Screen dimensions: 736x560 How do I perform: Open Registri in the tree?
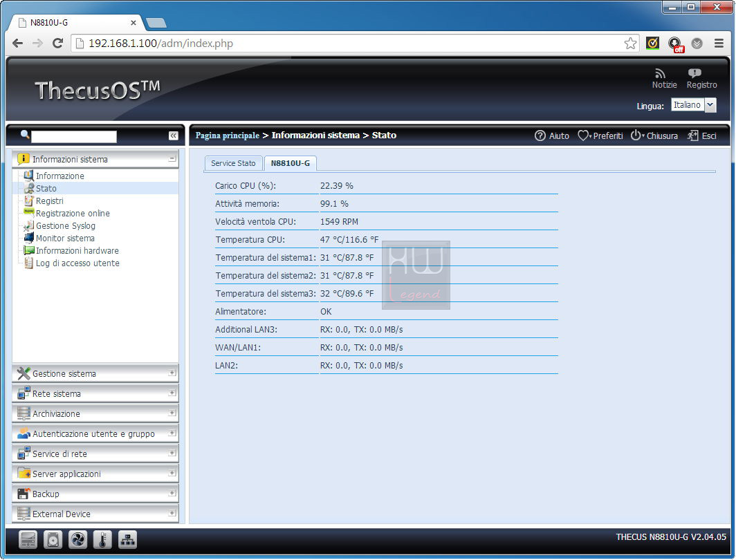50,200
